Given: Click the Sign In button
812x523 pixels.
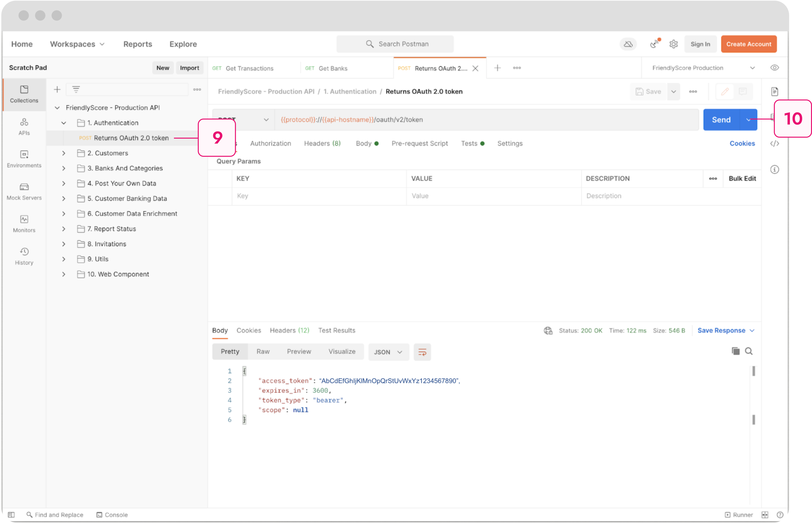Looking at the screenshot, I should (x=700, y=44).
